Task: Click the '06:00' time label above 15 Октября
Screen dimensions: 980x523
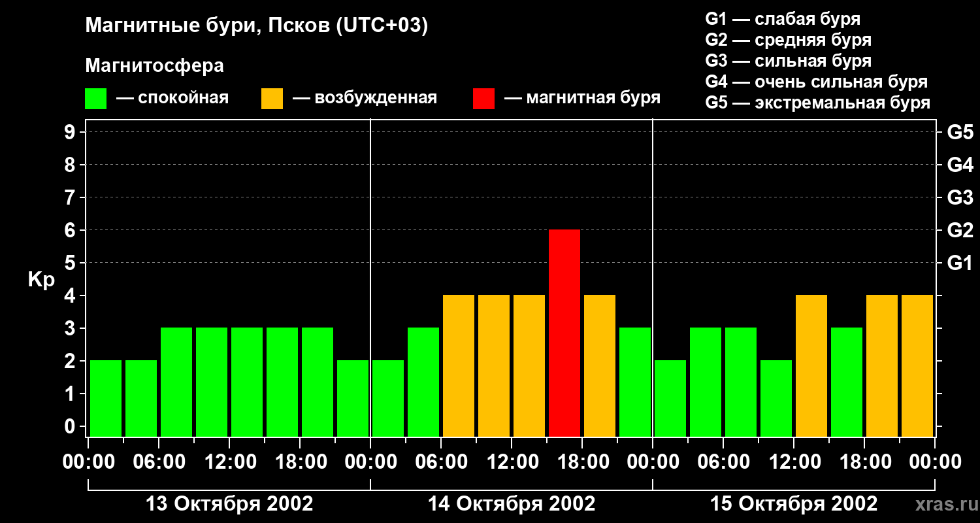Action: click(x=723, y=462)
